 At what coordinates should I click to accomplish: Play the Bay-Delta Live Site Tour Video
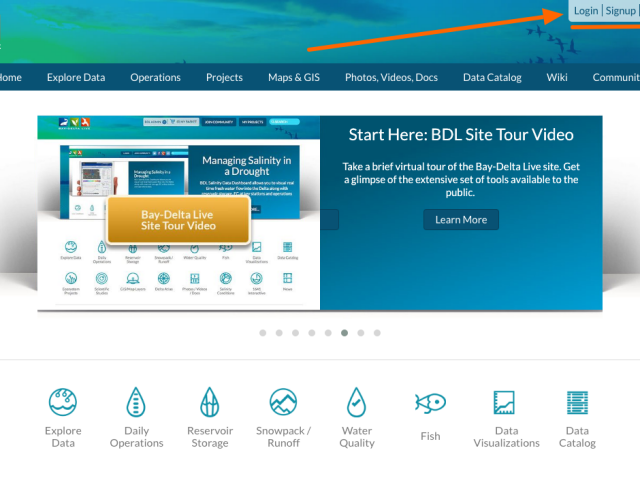(178, 219)
